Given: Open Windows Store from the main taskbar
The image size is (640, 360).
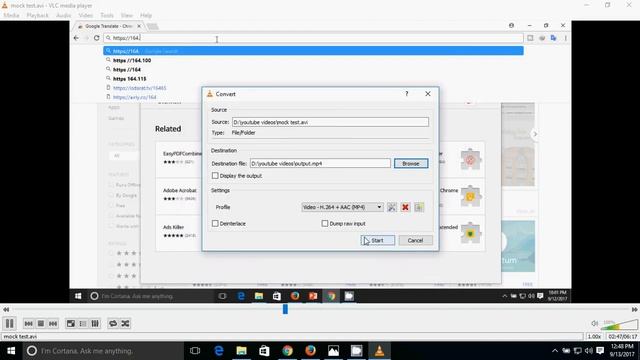Looking at the screenshot, I should pos(264,351).
